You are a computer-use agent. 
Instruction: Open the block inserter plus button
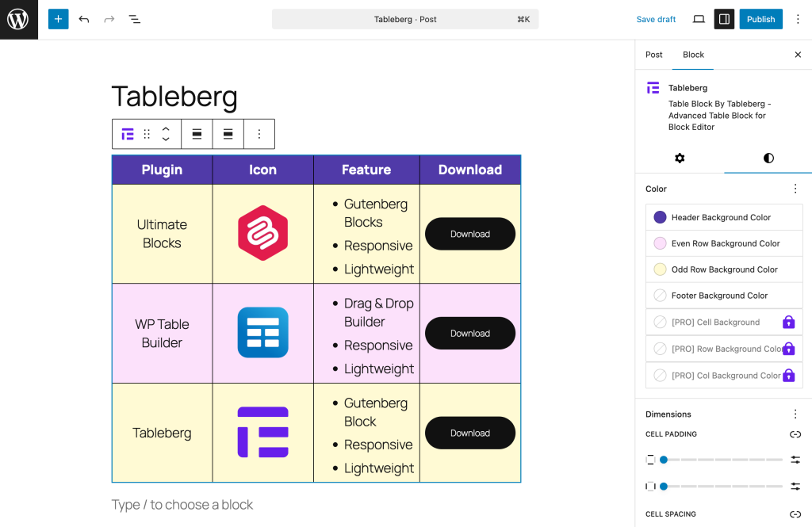(58, 19)
